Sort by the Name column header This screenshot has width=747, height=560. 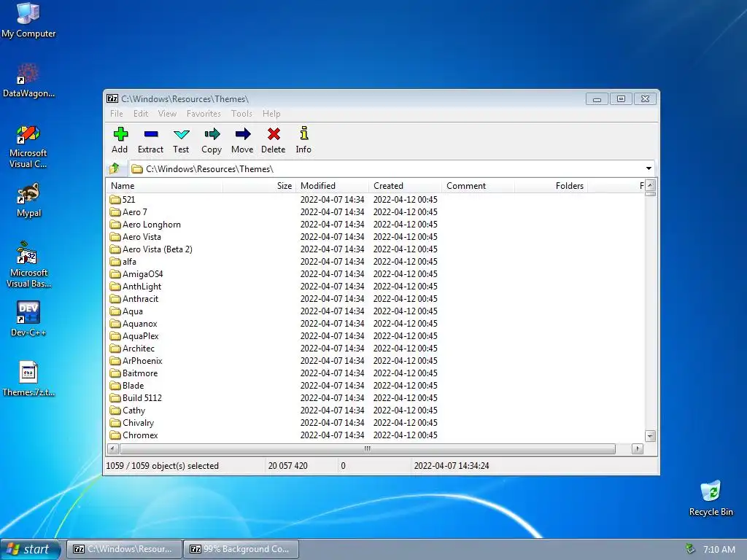(x=164, y=186)
